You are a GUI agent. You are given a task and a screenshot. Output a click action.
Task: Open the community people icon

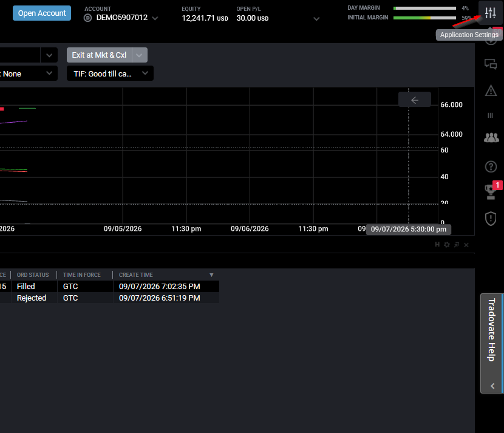491,138
